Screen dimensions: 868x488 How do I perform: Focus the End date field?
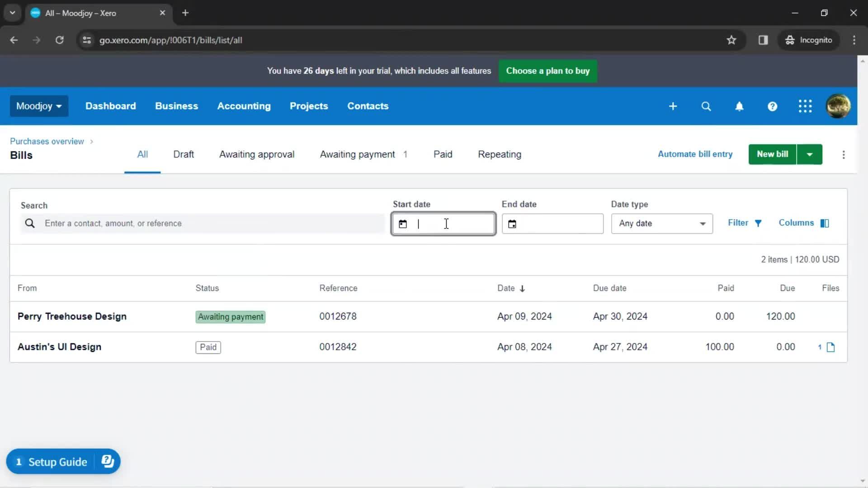tap(552, 224)
